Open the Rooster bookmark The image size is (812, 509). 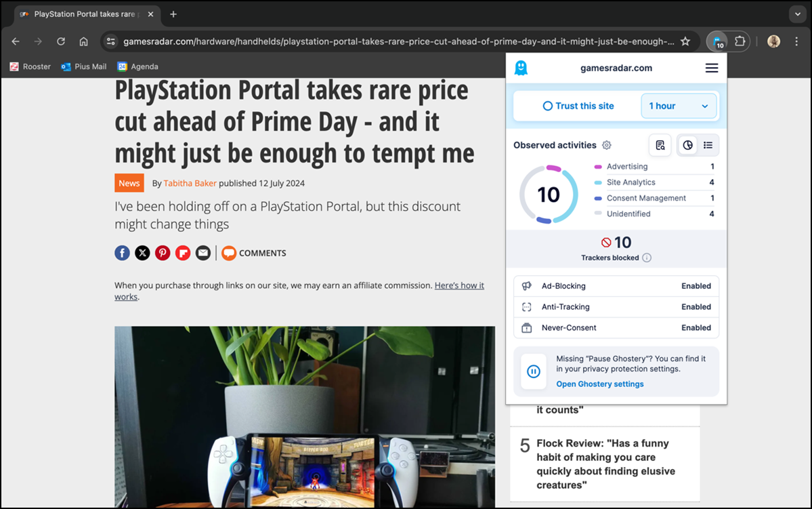30,66
